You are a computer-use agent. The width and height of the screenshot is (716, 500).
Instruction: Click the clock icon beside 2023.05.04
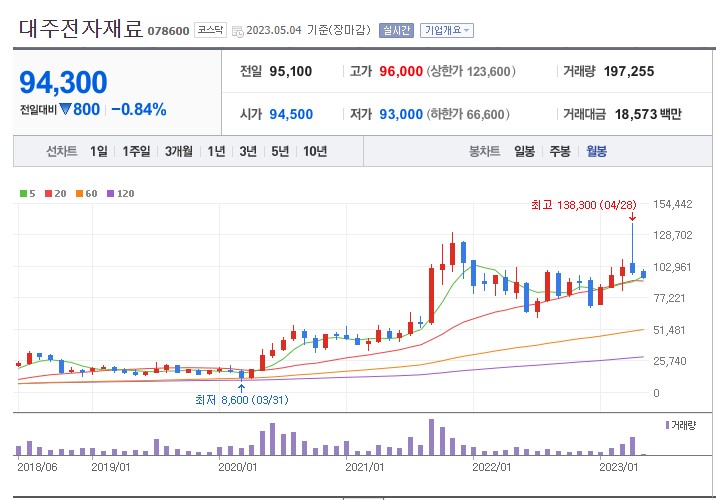tap(237, 32)
